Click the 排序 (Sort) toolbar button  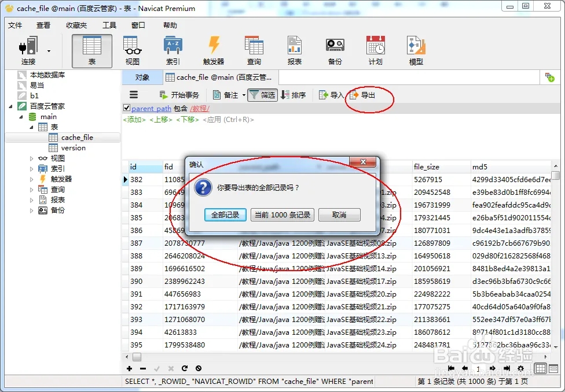(x=293, y=95)
